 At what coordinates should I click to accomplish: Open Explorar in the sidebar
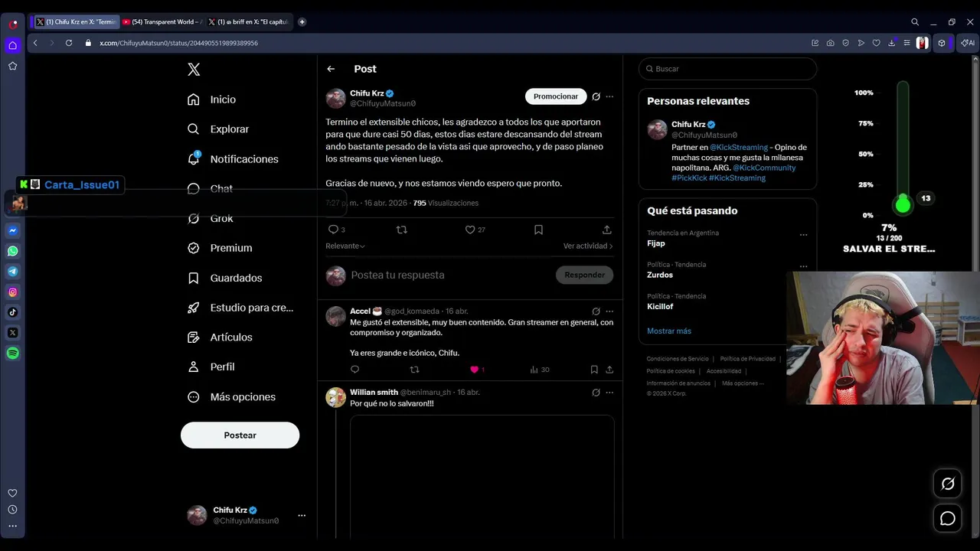pos(218,129)
